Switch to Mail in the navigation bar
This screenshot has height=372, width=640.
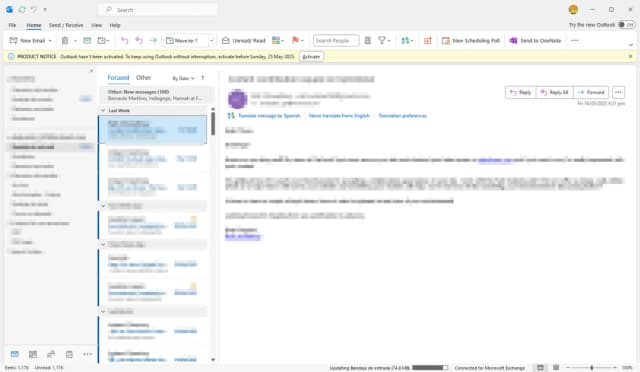point(15,354)
